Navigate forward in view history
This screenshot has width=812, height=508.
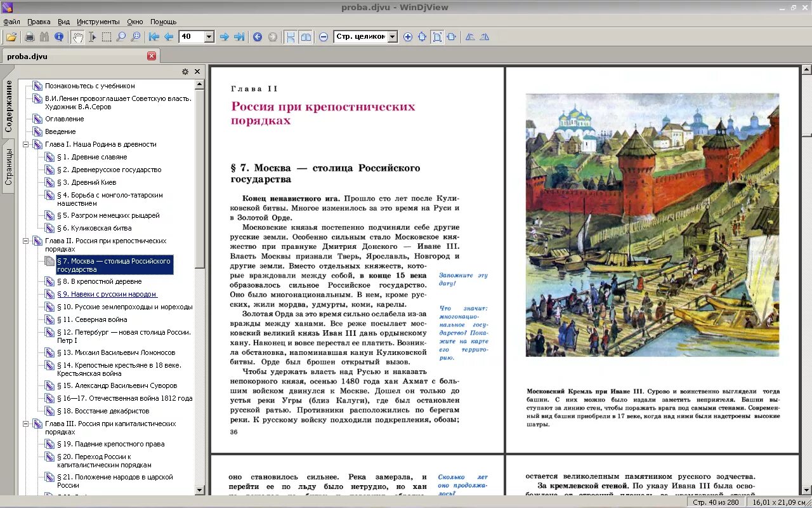(x=273, y=37)
